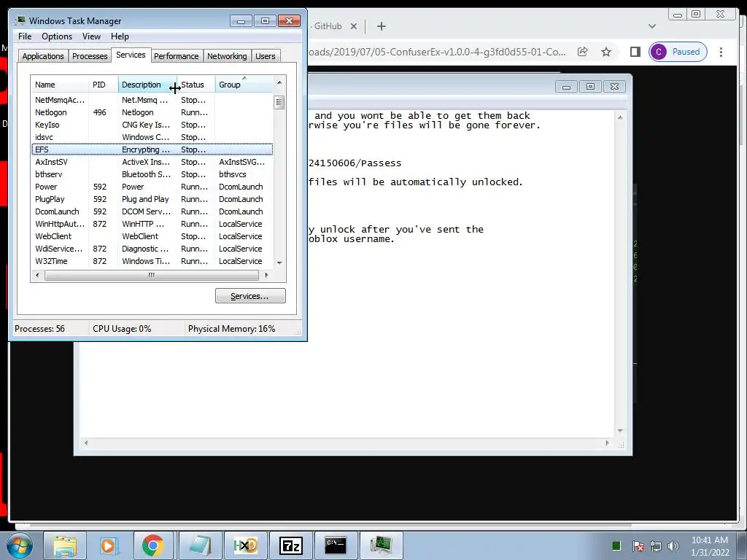Switch to the Performance tab
The width and height of the screenshot is (747, 560).
click(x=177, y=56)
